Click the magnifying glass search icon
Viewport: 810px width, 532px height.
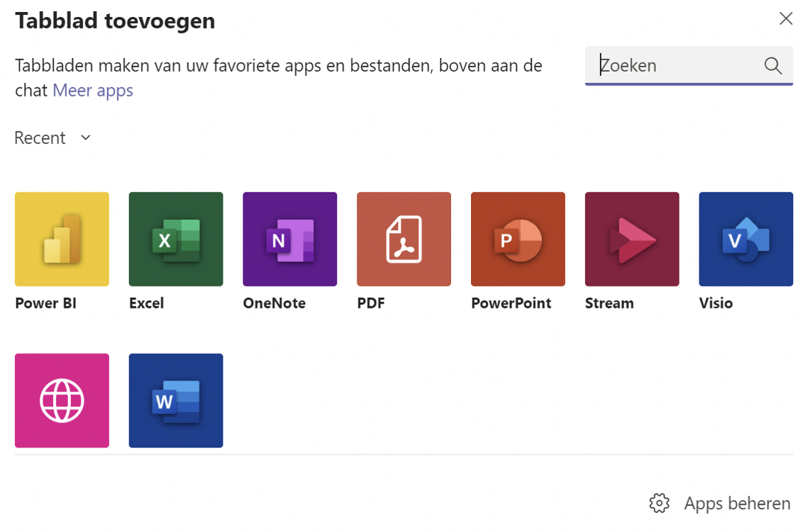pyautogui.click(x=773, y=65)
